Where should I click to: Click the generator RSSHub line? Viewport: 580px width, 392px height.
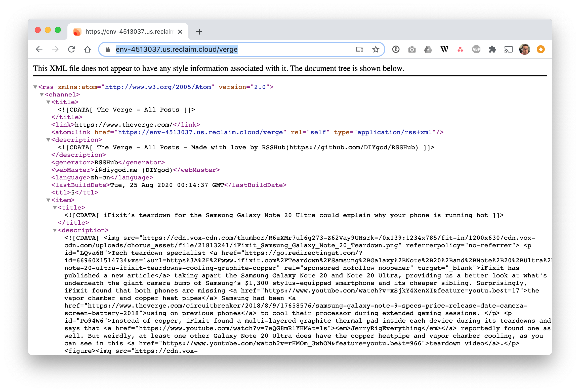(108, 162)
